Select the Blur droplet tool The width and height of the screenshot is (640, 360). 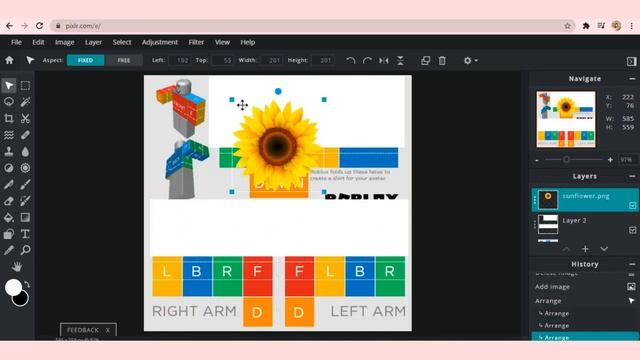tap(25, 151)
